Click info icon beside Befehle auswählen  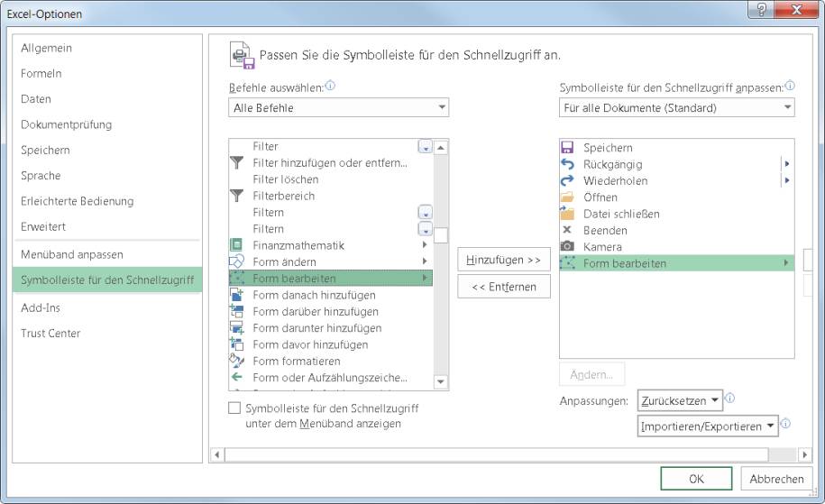point(330,87)
